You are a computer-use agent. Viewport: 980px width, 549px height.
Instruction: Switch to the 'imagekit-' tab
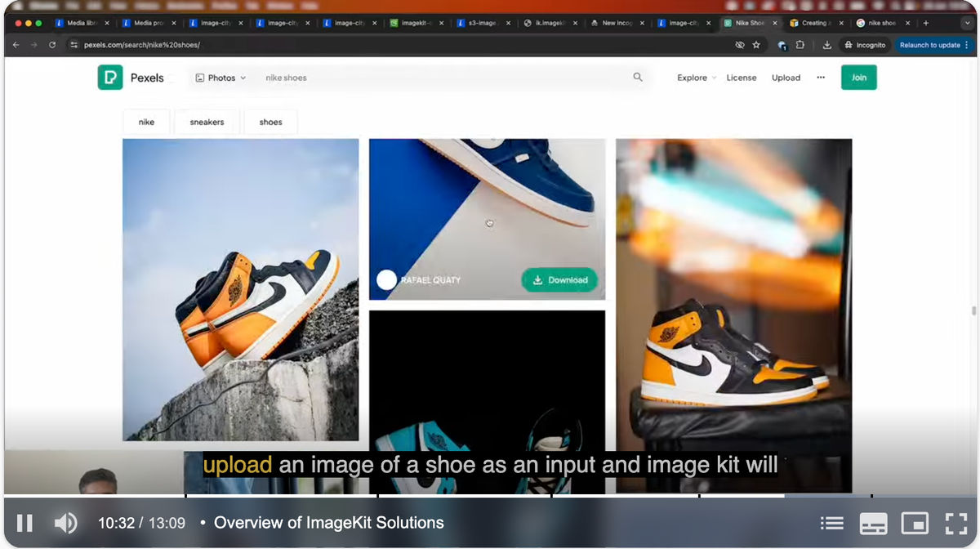[417, 23]
